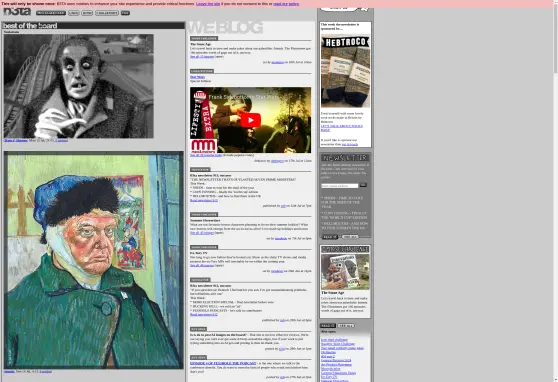The width and height of the screenshot is (558, 382).
Task: Open the Links navigation tab
Action: point(74,13)
